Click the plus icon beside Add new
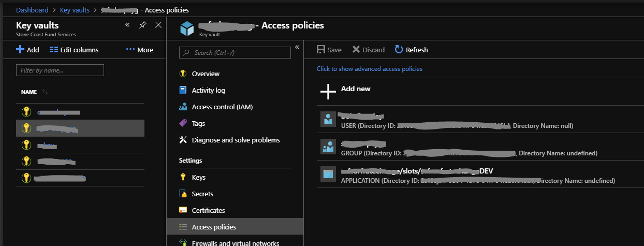The height and width of the screenshot is (246, 644). point(328,92)
